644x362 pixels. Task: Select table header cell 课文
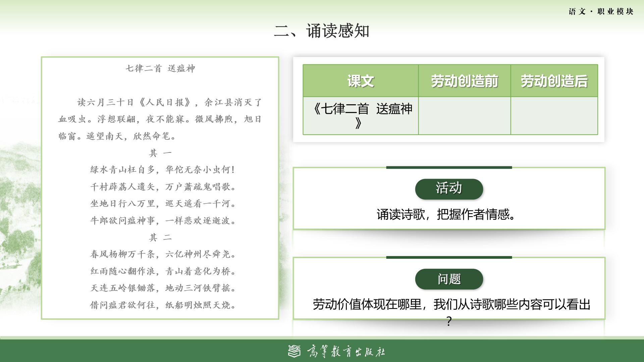coord(361,81)
